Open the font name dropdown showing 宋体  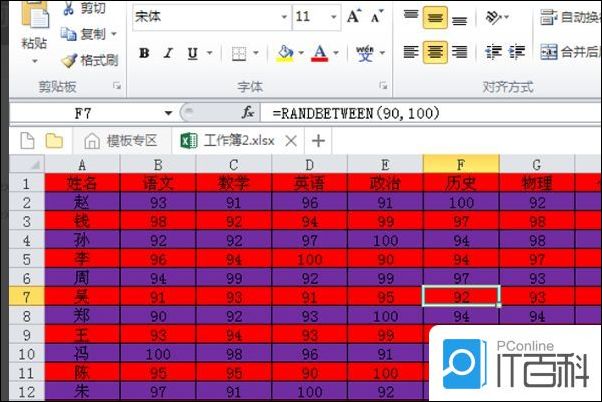coord(284,17)
